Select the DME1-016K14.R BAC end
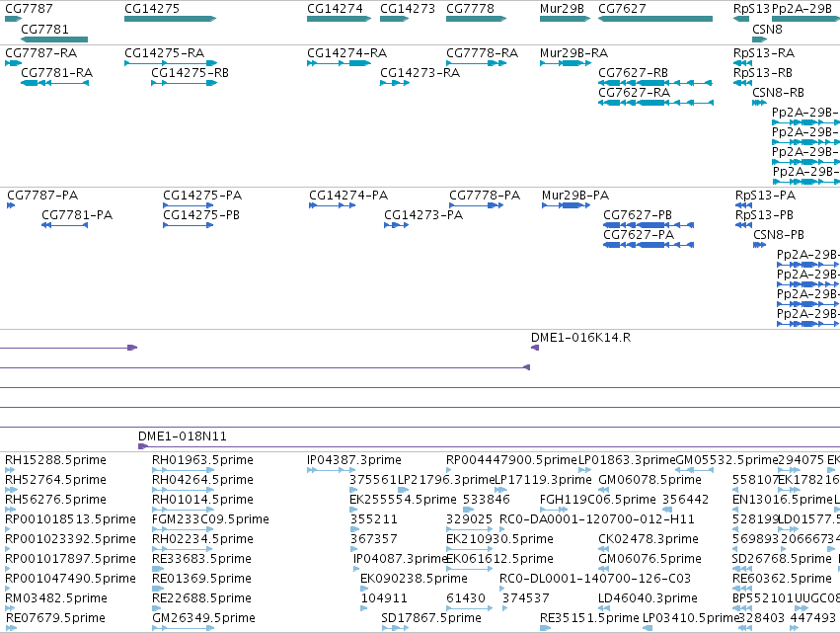Viewport: 840px width, 633px height. (535, 348)
